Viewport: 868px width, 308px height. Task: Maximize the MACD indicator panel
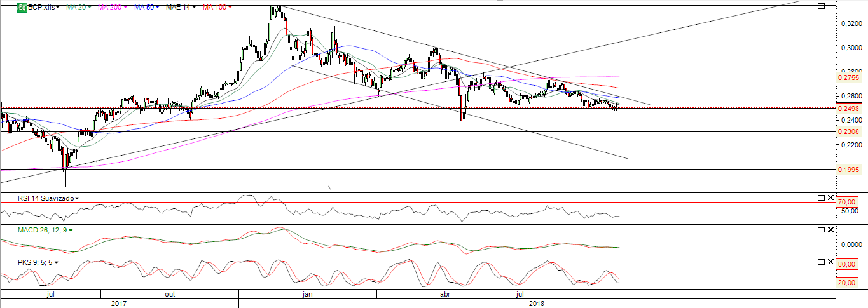pos(821,229)
